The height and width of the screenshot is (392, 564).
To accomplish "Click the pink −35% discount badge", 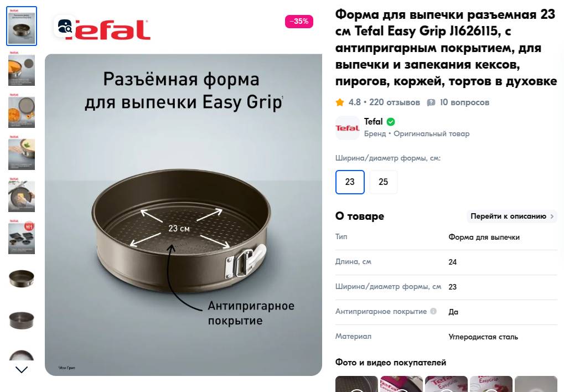I will (x=299, y=22).
